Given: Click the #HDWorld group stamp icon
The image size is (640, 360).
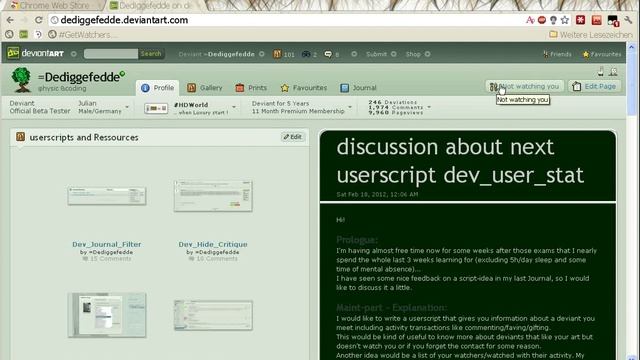Looking at the screenshot, I should [156, 108].
